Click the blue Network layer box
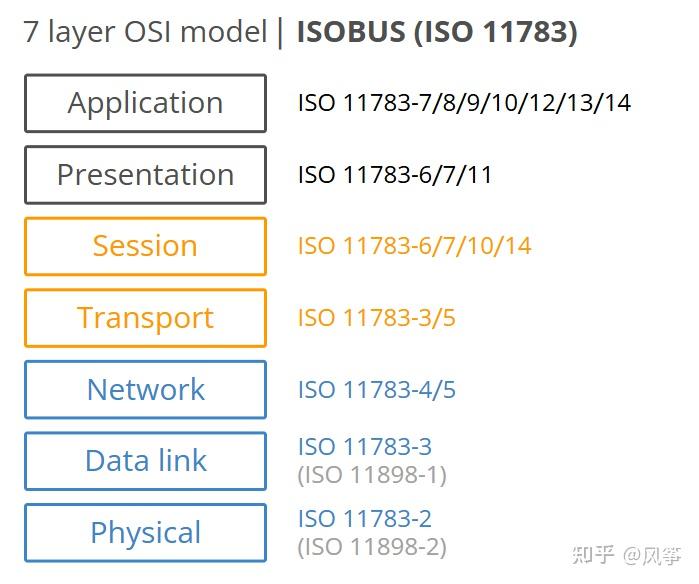 (145, 390)
